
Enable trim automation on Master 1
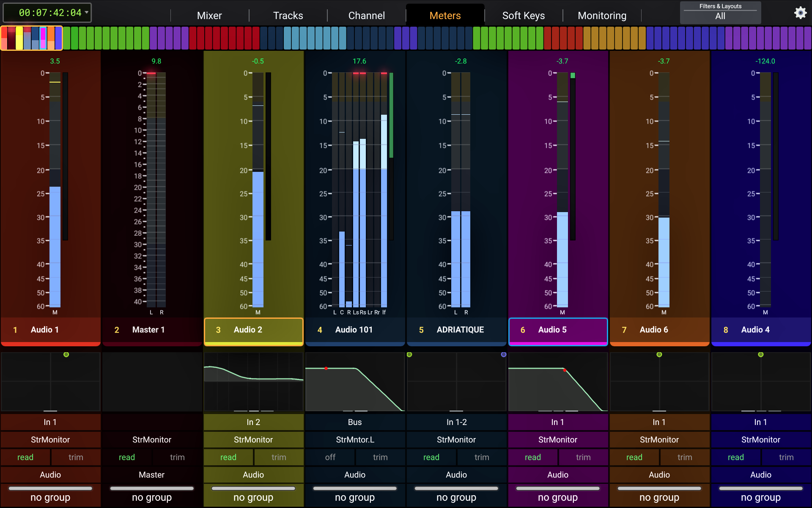click(x=177, y=457)
